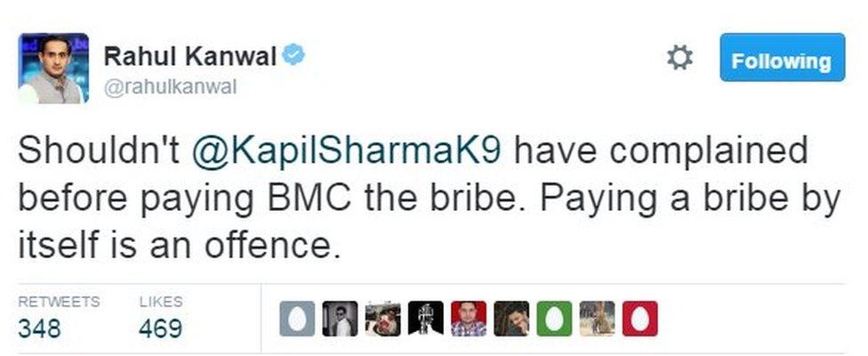The width and height of the screenshot is (868, 356).
Task: View the 348 retweets list
Action: pos(39,328)
